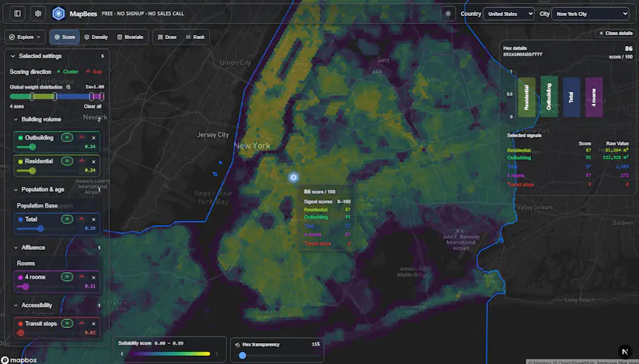Screen dimensions: 639x364
Task: Set Outbuilding direction to Cluster
Action: [x=67, y=137]
